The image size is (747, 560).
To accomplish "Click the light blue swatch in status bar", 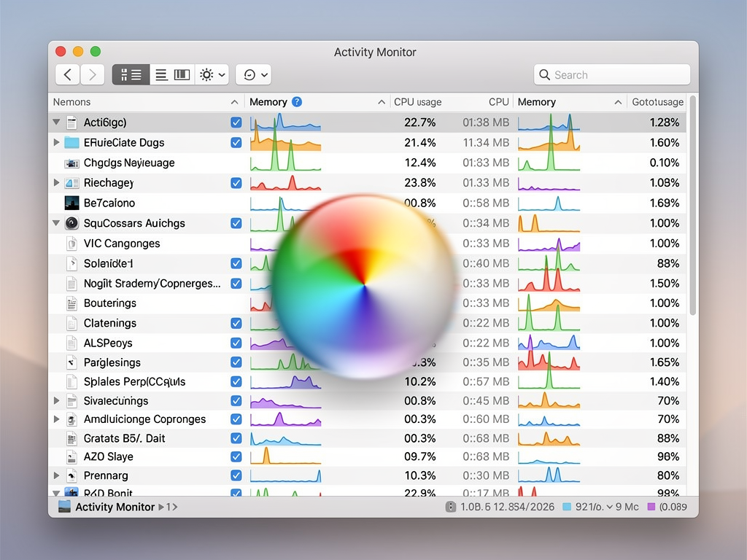I will click(567, 507).
